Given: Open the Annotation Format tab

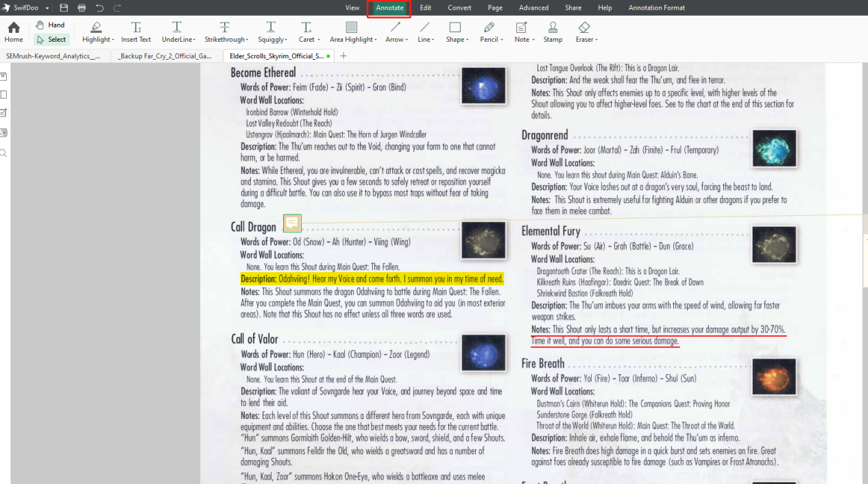Looking at the screenshot, I should point(656,8).
